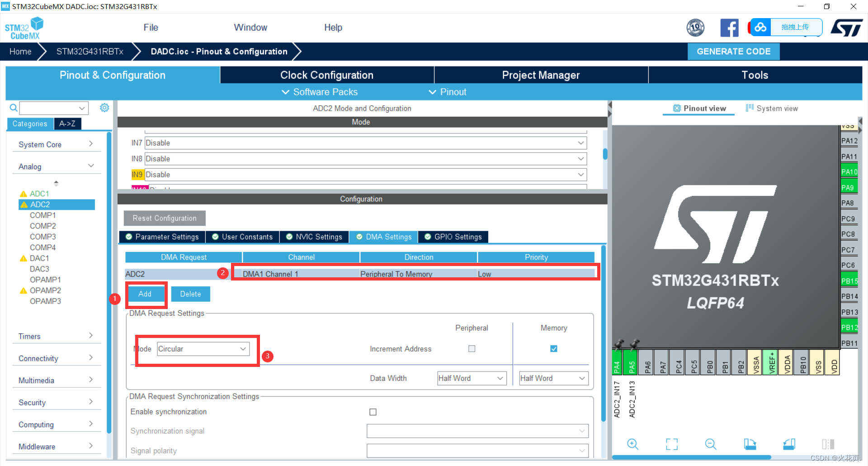The height and width of the screenshot is (466, 868).
Task: Switch to Tools tab
Action: coord(755,75)
